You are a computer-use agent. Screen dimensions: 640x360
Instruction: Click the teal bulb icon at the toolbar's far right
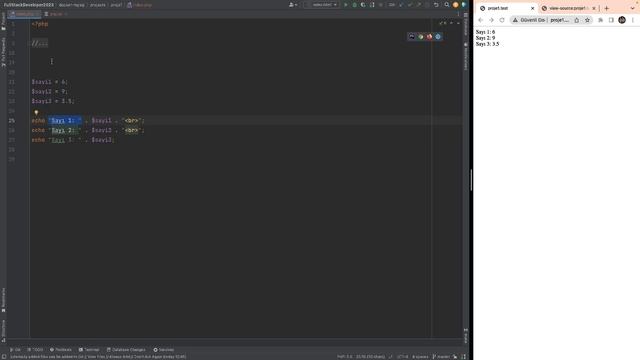[464, 5]
